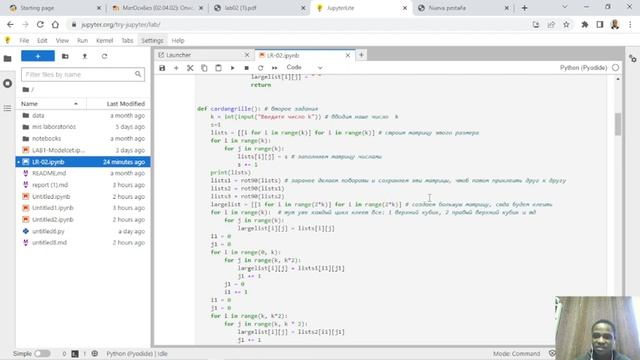This screenshot has width=640, height=360.
Task: Open the Settings menu
Action: [x=152, y=40]
